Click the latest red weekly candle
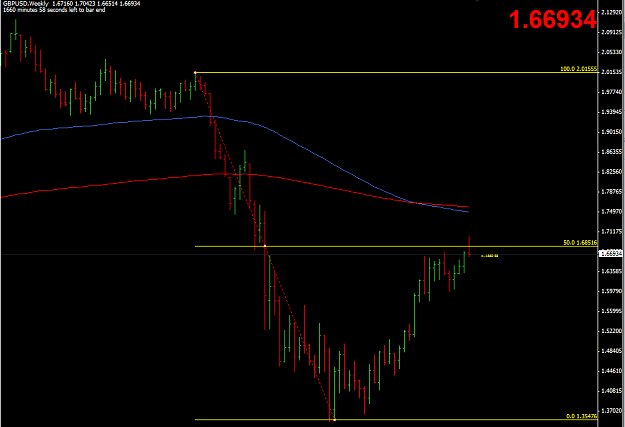Screen dimensions: 625x427 click(x=469, y=246)
